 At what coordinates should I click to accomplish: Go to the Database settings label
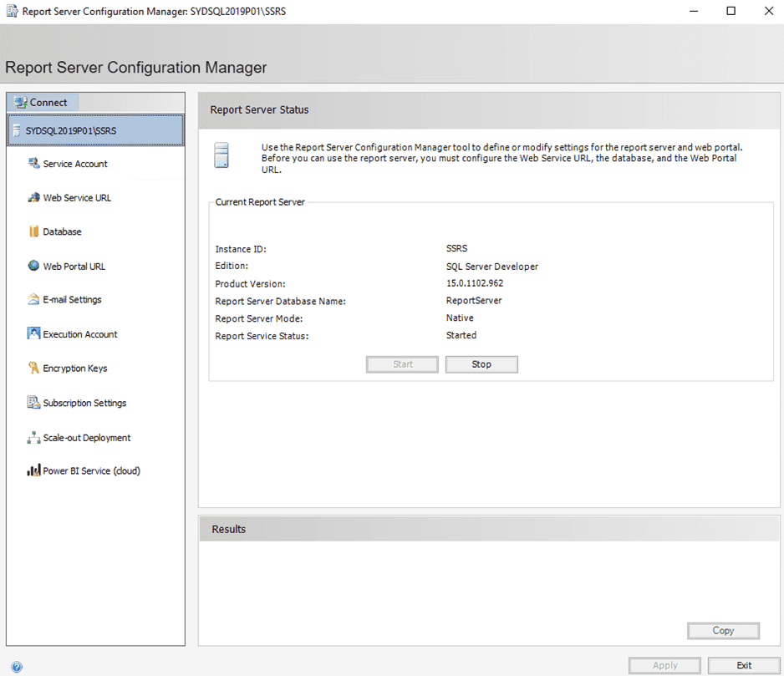coord(62,231)
